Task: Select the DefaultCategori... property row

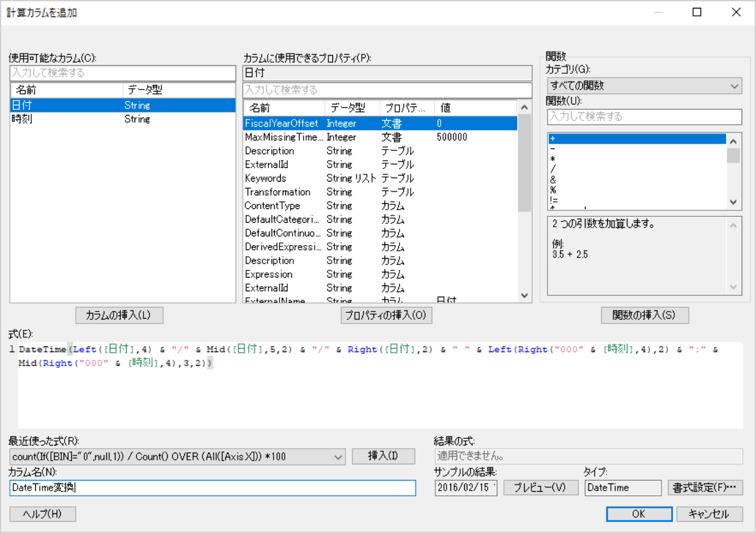Action: point(380,219)
